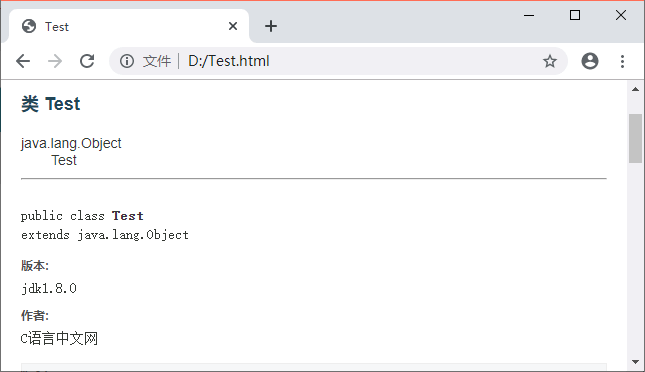The height and width of the screenshot is (372, 645).
Task: Bookmark this page with the star icon
Action: (550, 61)
